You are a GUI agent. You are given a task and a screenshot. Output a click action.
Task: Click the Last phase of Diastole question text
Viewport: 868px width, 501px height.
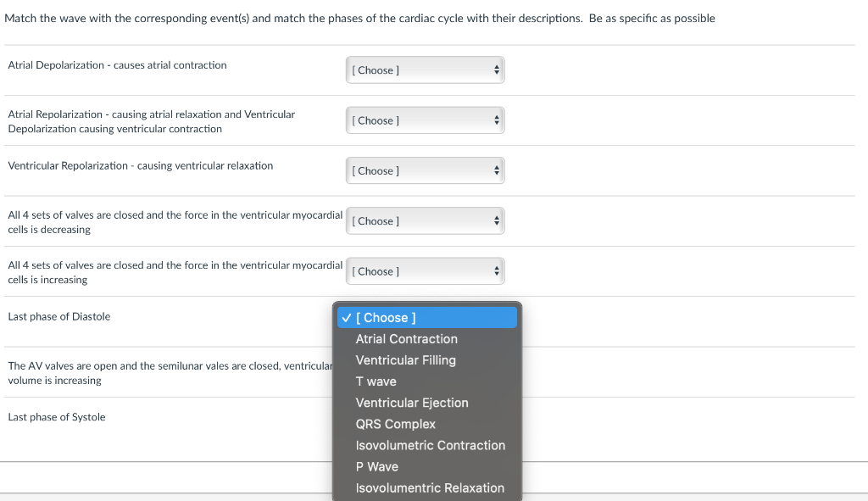pos(58,316)
